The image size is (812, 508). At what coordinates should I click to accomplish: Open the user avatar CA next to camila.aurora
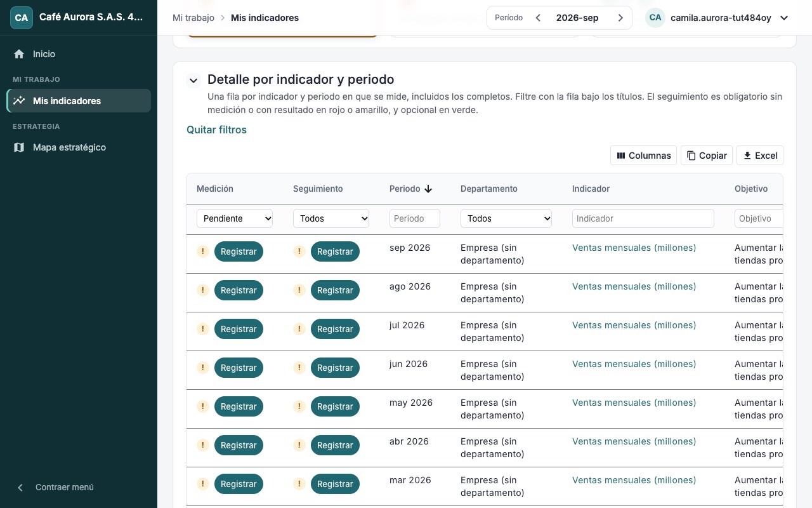pos(655,18)
